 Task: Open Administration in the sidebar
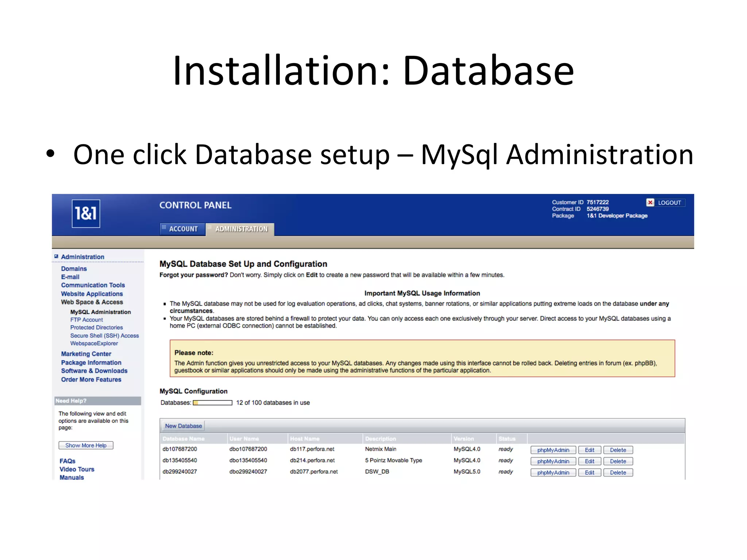(x=82, y=257)
